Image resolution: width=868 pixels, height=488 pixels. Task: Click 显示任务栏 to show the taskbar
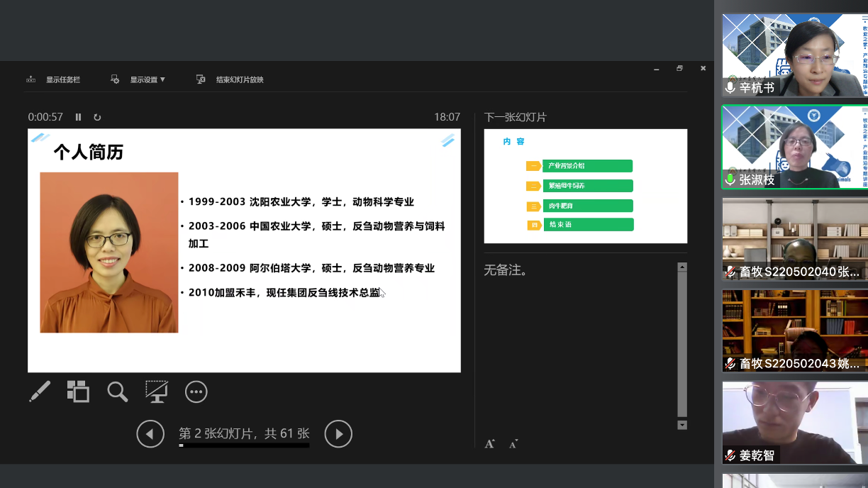pyautogui.click(x=54, y=79)
